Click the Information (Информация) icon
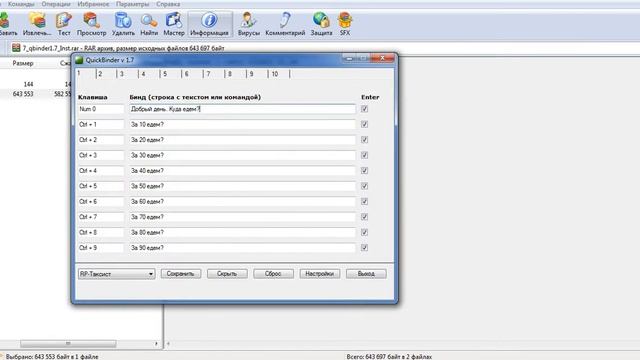 pyautogui.click(x=209, y=24)
